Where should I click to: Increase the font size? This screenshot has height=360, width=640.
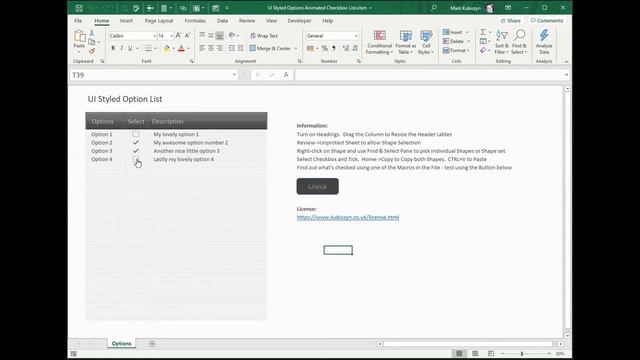pyautogui.click(x=178, y=36)
